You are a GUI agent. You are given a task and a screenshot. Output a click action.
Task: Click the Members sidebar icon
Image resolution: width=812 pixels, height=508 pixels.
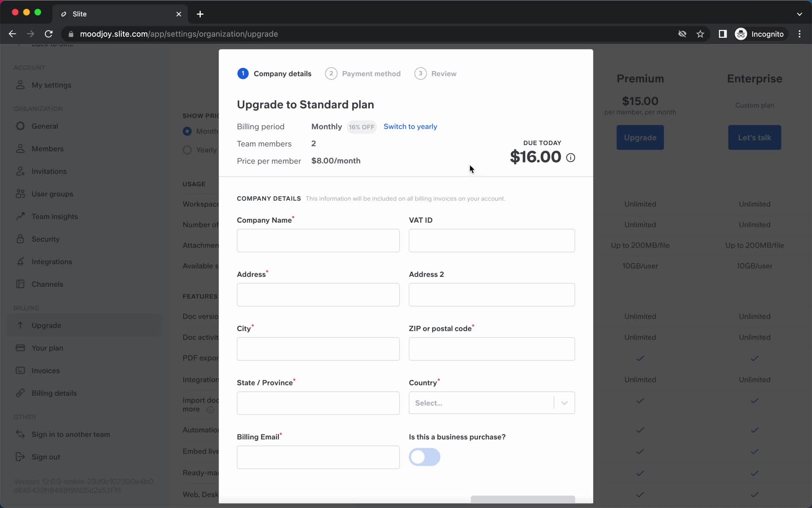pyautogui.click(x=20, y=149)
